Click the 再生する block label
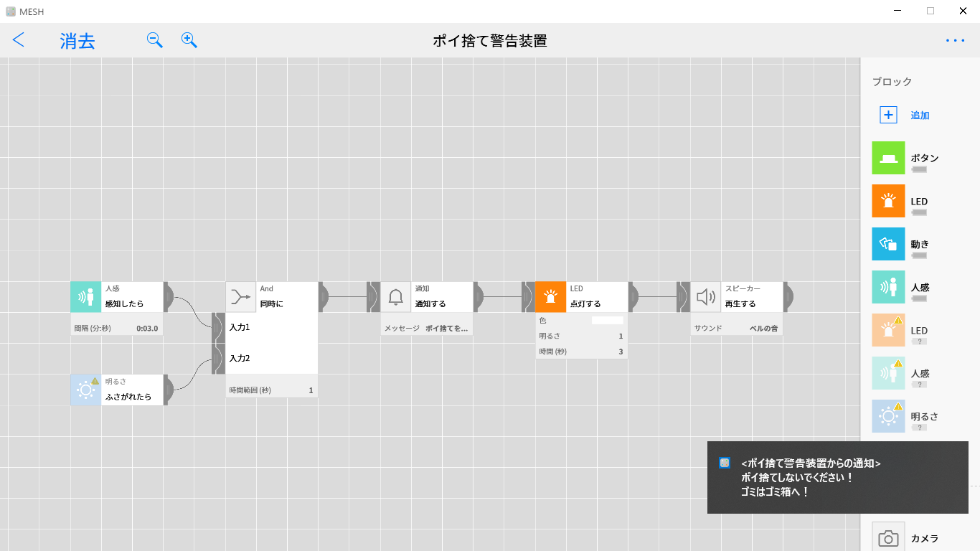 [740, 304]
